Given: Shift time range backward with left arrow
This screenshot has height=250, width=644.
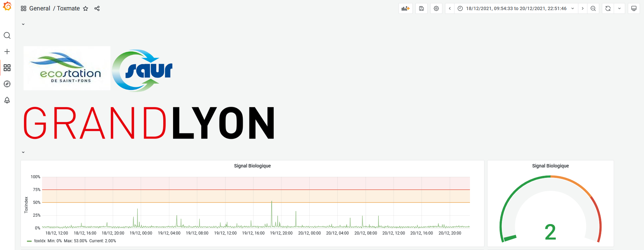Looking at the screenshot, I should coord(450,8).
